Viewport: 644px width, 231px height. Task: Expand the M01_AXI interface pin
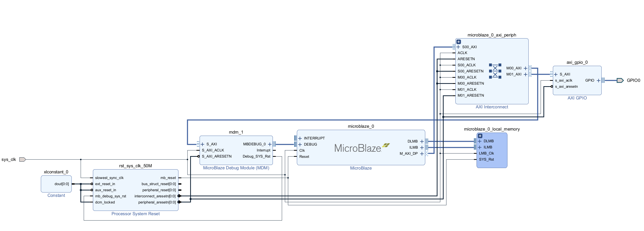525,74
